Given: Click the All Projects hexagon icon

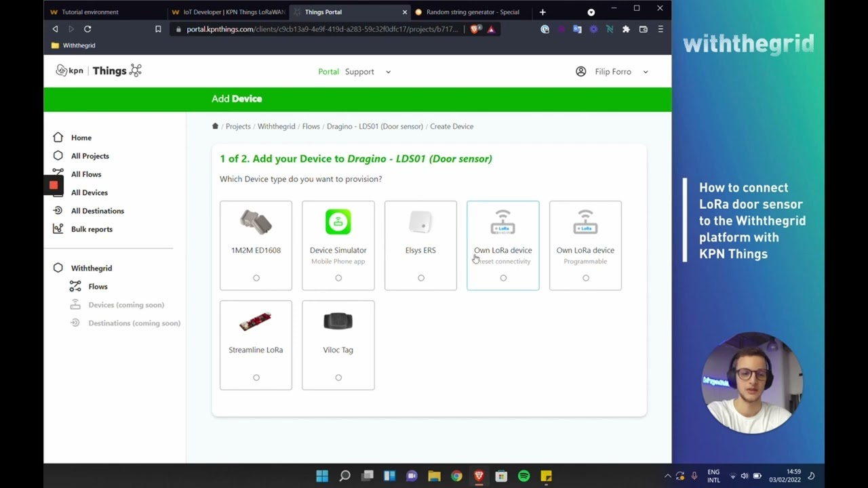Looking at the screenshot, I should tap(58, 156).
